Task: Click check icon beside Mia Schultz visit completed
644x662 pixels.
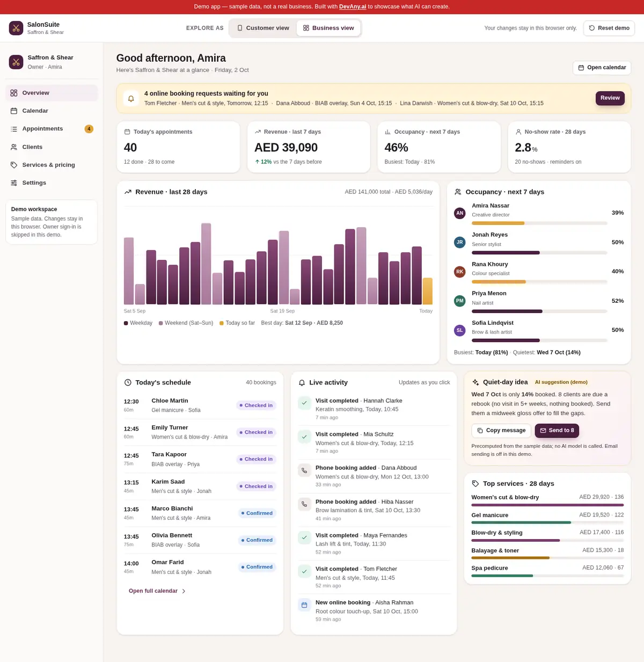Action: point(304,437)
